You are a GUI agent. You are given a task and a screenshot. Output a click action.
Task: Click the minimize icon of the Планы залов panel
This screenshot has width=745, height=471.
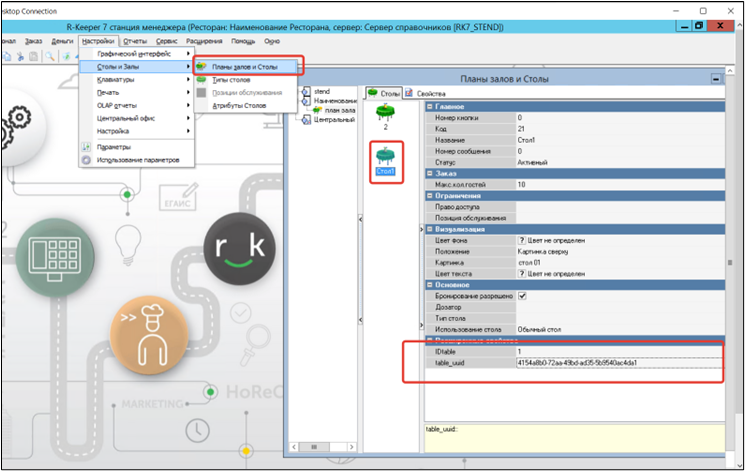pos(715,78)
